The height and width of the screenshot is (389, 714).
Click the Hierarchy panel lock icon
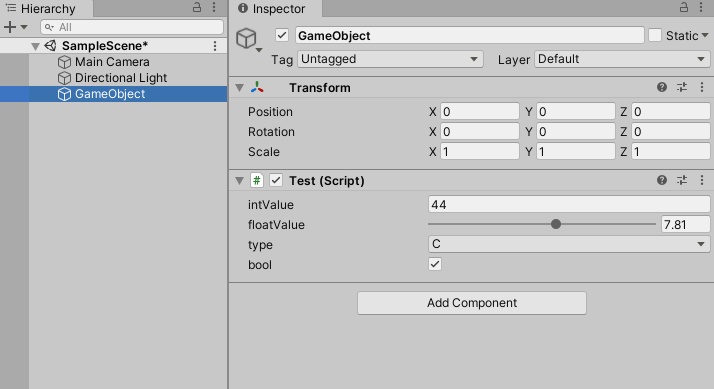click(197, 7)
